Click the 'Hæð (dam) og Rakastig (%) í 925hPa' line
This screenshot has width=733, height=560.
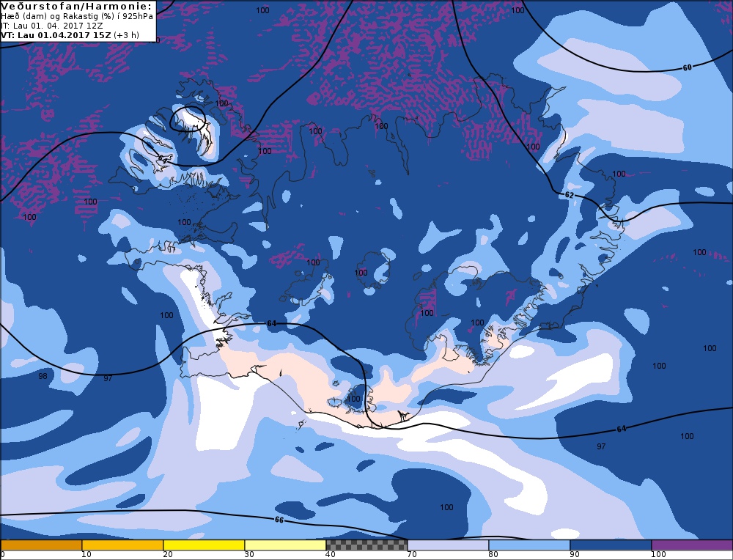[77, 16]
